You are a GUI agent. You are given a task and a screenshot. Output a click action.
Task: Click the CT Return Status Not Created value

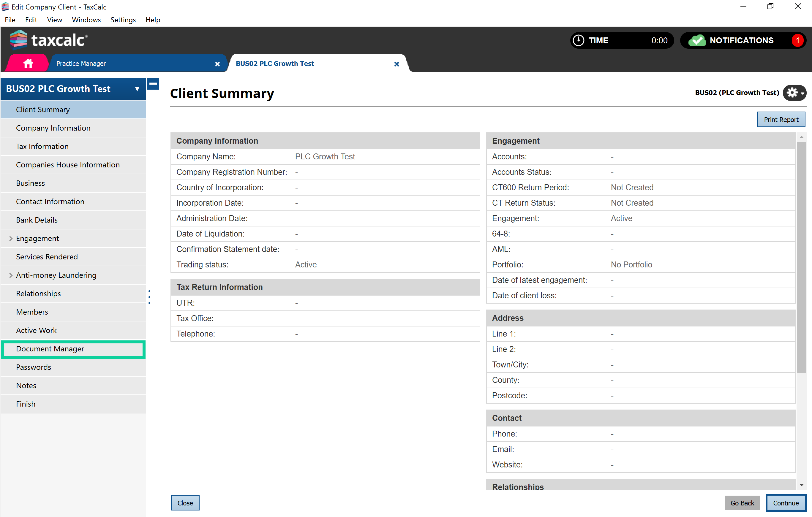[632, 203]
